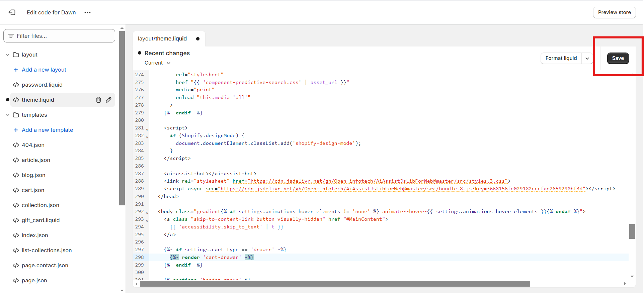This screenshot has height=293, width=644.
Task: Click the code icon beside 404.json
Action: [x=16, y=145]
